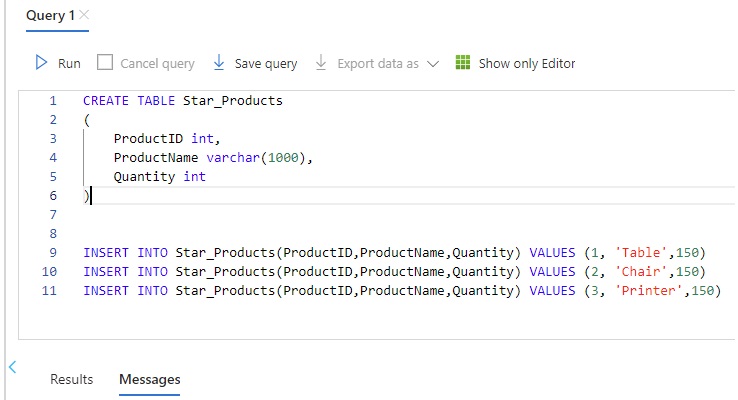The width and height of the screenshot is (738, 400).
Task: Click the Run play triangle icon
Action: pos(41,63)
